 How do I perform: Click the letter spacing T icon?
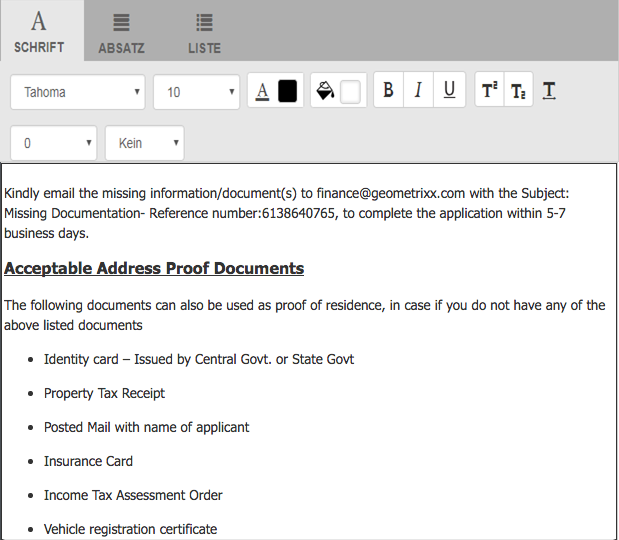pyautogui.click(x=549, y=91)
